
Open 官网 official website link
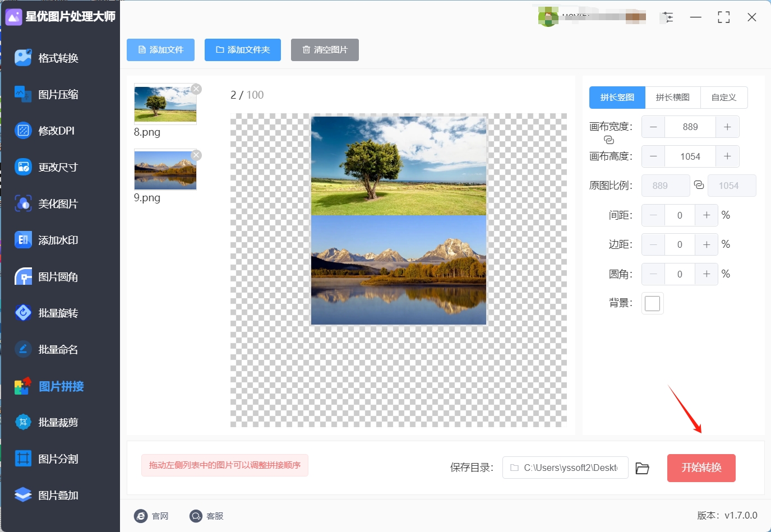(151, 516)
